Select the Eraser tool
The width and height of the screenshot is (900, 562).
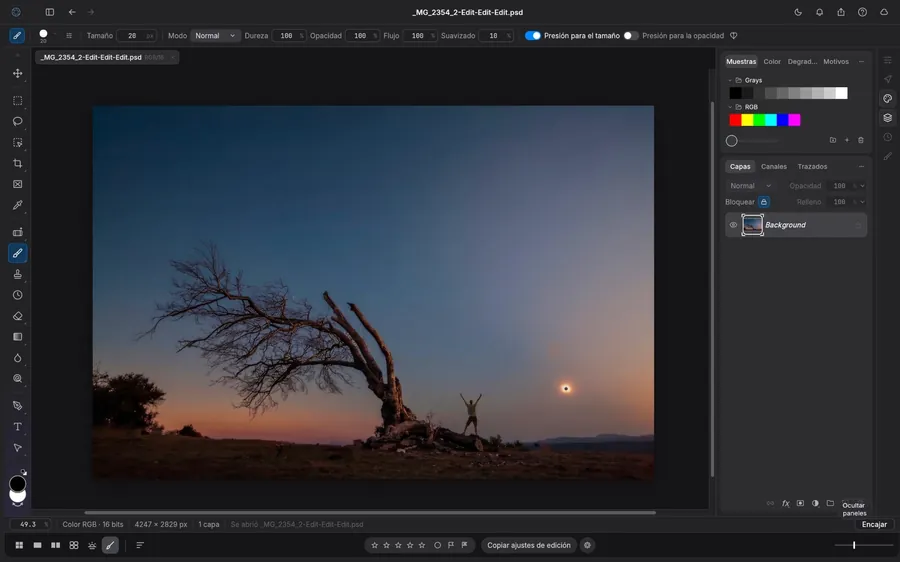[x=18, y=316]
